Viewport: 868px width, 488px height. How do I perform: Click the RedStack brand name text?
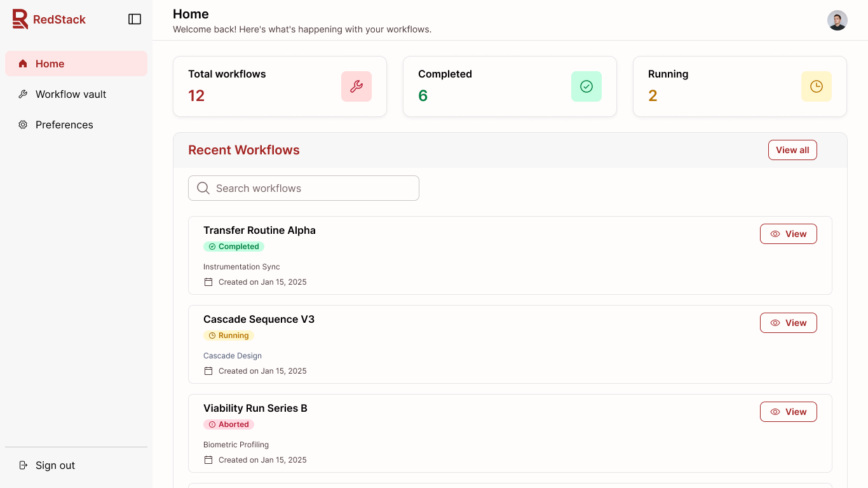coord(59,20)
